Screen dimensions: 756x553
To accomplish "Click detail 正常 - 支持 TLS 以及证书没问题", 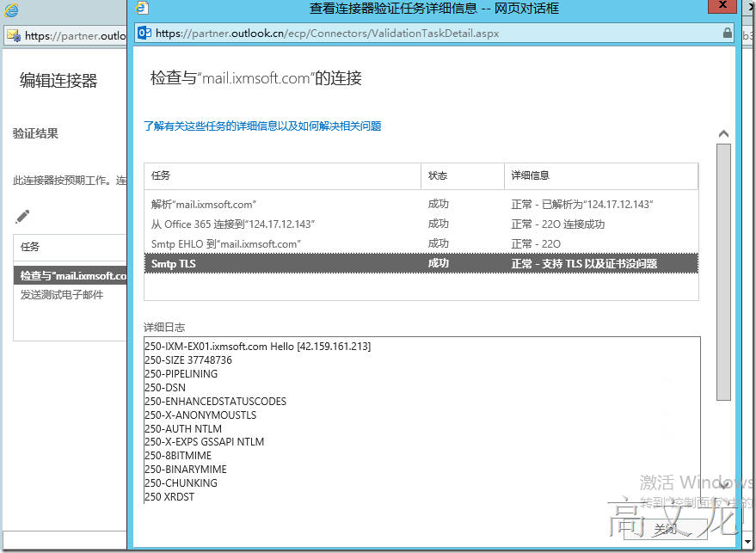I will [584, 264].
